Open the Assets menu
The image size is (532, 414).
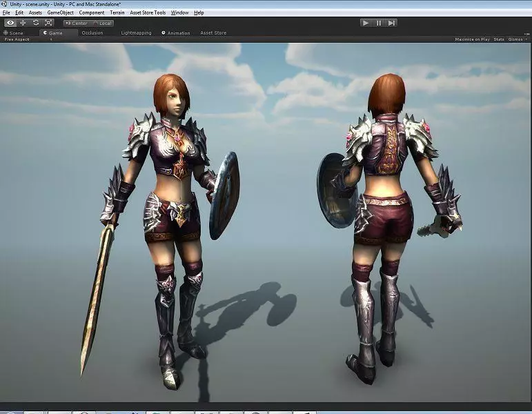pyautogui.click(x=35, y=12)
